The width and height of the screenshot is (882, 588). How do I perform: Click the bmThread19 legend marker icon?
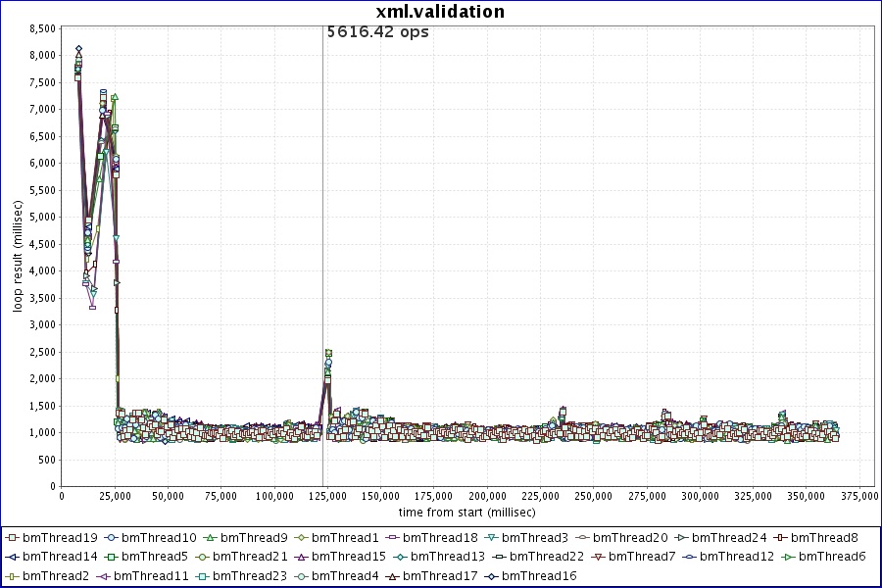pyautogui.click(x=11, y=538)
